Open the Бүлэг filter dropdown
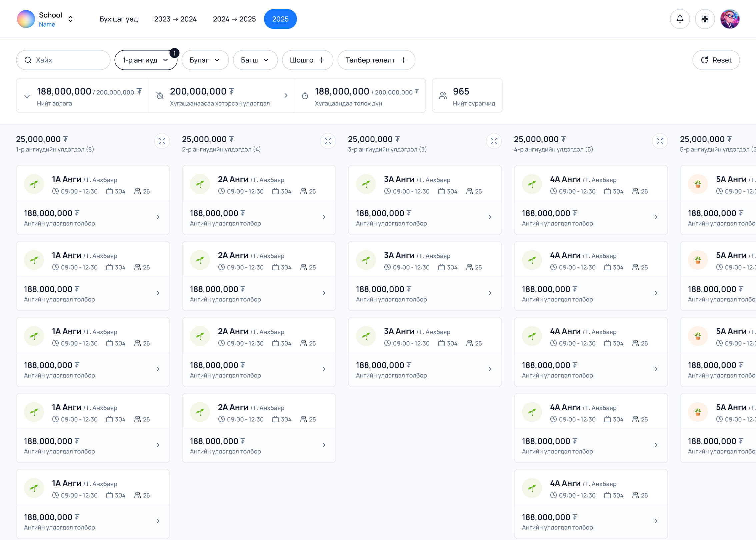756x540 pixels. [x=205, y=60]
